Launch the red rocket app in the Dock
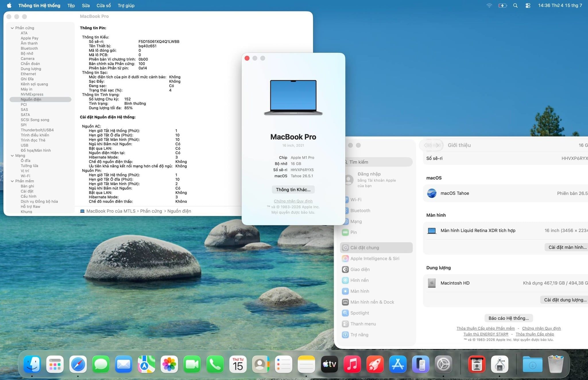The height and width of the screenshot is (380, 588). [x=375, y=364]
